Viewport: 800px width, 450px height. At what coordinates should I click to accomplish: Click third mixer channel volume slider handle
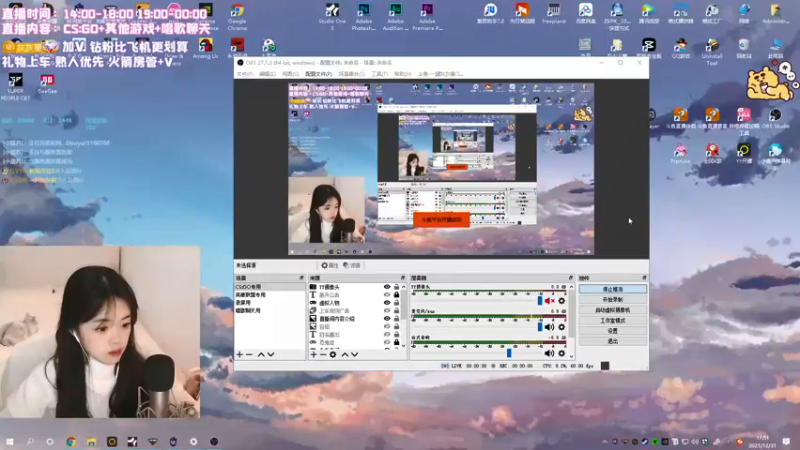coord(509,353)
